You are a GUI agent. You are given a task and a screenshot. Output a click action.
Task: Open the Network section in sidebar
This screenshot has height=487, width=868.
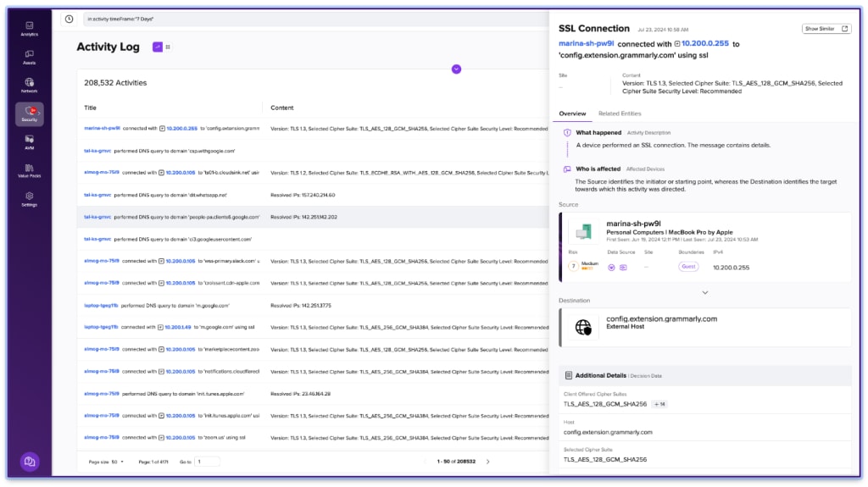[x=30, y=86]
